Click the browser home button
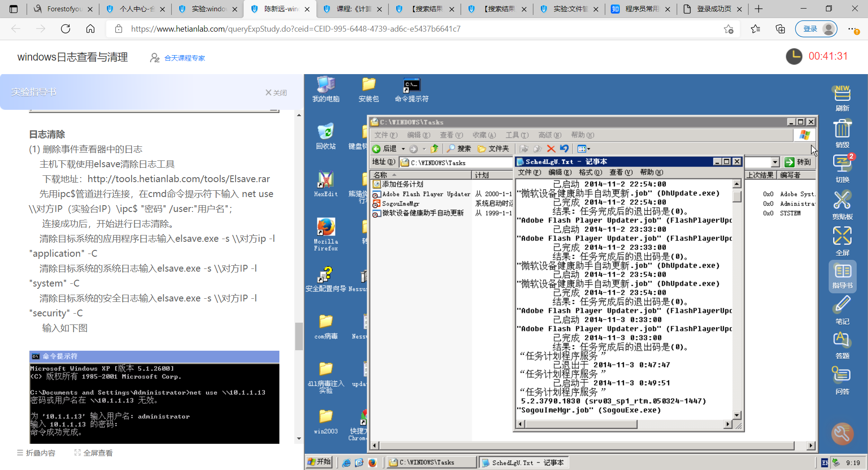The image size is (868, 470). point(90,29)
